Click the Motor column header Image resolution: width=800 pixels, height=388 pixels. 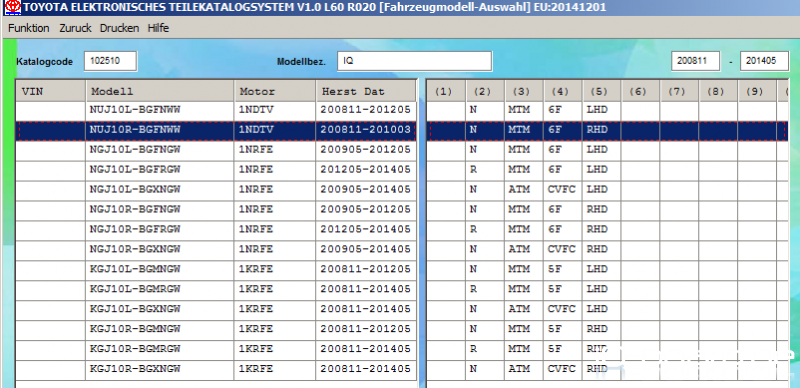[x=275, y=91]
